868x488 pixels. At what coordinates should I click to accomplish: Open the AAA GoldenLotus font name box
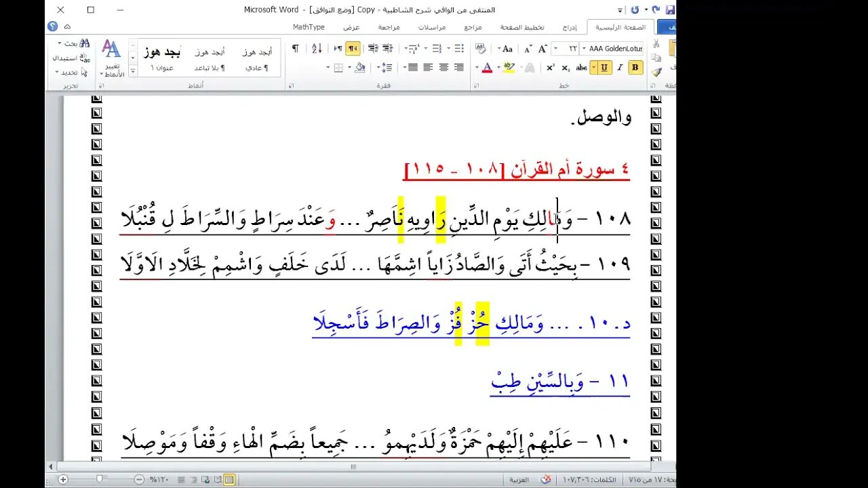tap(616, 49)
